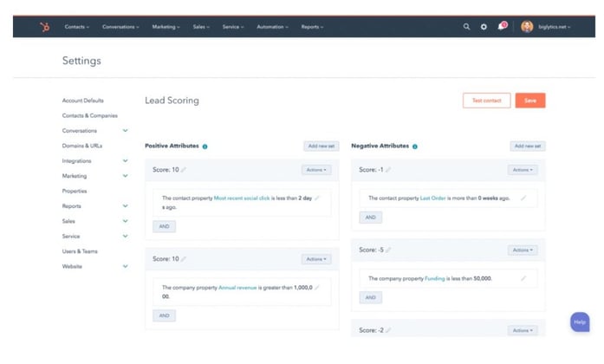
Task: Open the search magnifier icon
Action: click(466, 27)
